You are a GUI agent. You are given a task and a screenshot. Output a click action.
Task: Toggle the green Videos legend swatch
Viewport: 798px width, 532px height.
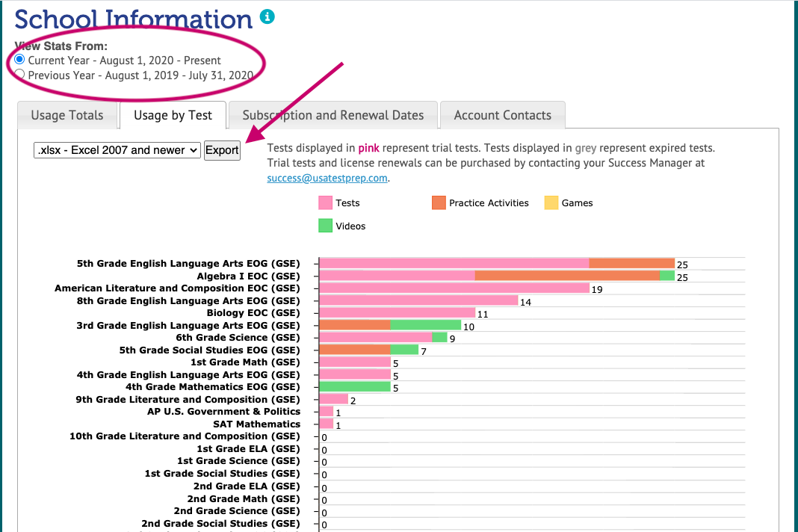tap(325, 226)
